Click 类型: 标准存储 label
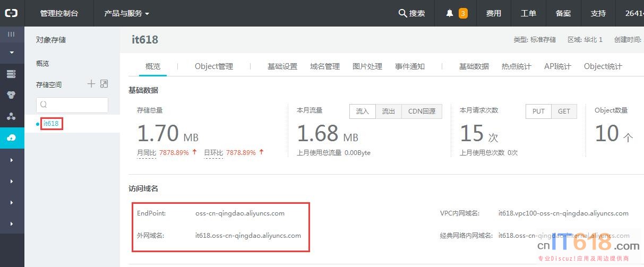The image size is (644, 267). (x=535, y=40)
